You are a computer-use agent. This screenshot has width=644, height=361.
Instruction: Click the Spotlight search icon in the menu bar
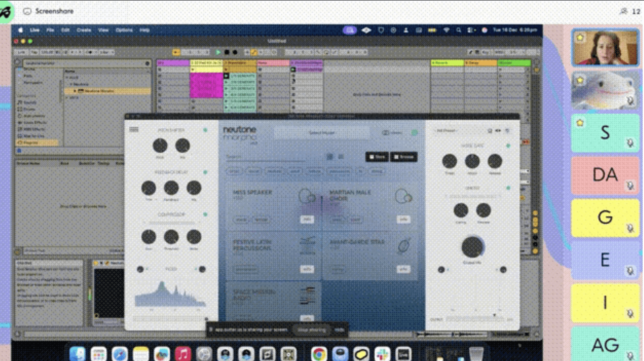click(458, 30)
